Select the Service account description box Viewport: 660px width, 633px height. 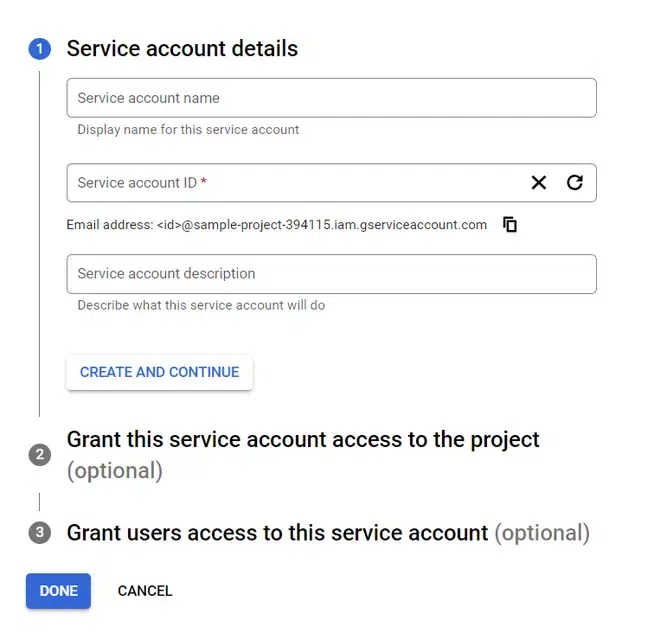[331, 274]
